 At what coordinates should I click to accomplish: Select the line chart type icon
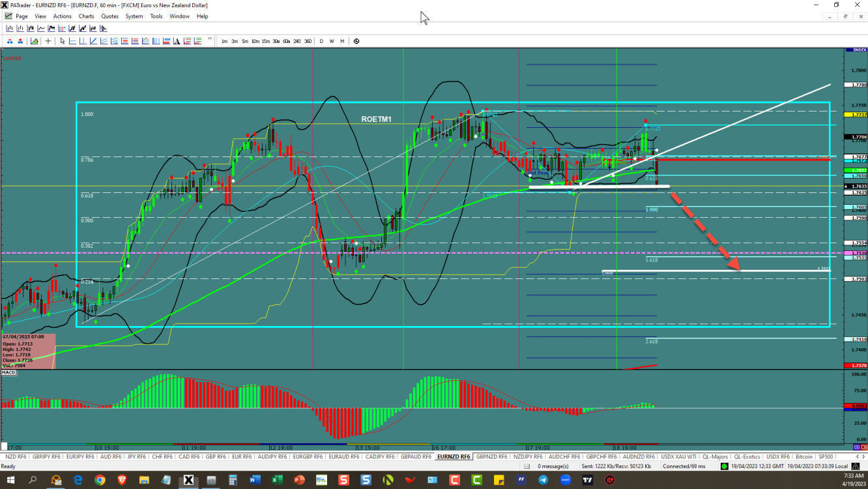pyautogui.click(x=41, y=29)
